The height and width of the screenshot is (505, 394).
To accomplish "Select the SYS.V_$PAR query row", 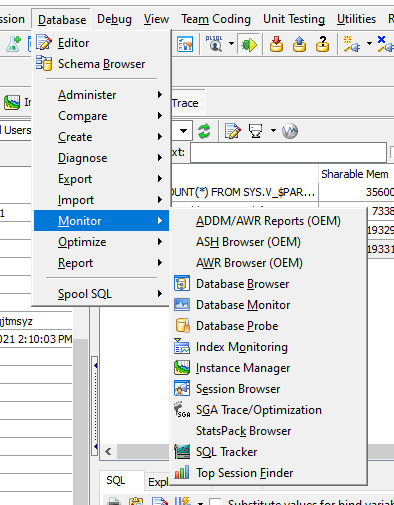I will click(245, 192).
